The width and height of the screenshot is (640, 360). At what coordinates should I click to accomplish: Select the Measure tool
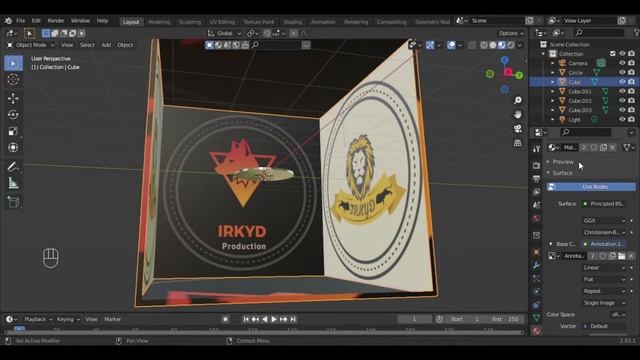tap(13, 183)
